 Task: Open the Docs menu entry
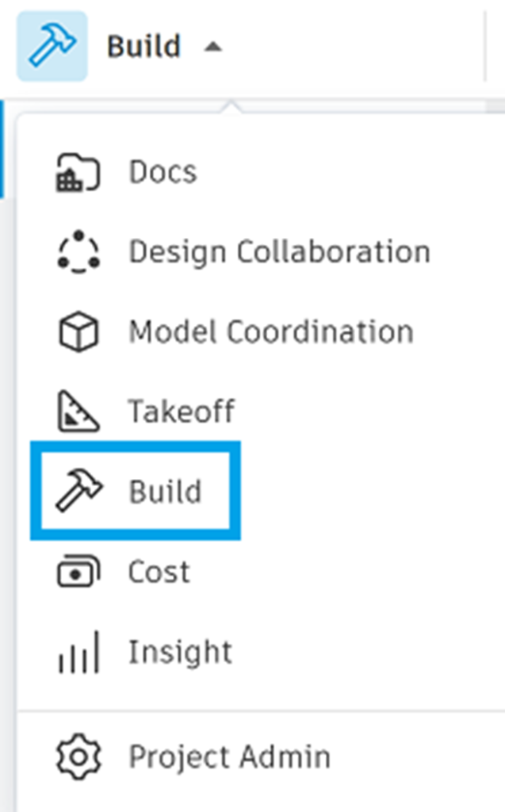163,172
